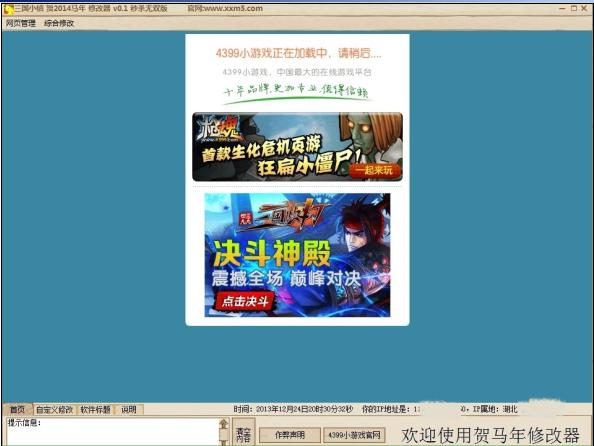Screen dimensions: 594x446
Task: Maximize the 修改器 window
Action: coord(574,8)
